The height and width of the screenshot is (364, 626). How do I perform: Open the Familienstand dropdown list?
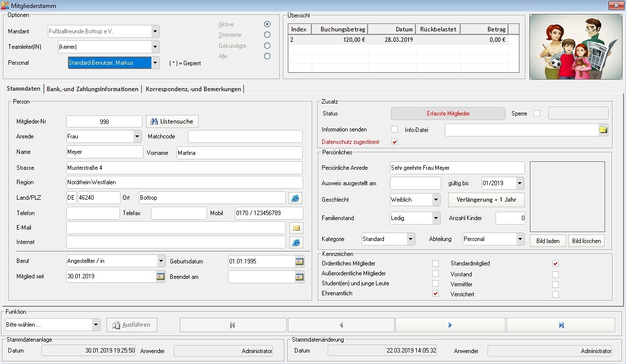(436, 218)
